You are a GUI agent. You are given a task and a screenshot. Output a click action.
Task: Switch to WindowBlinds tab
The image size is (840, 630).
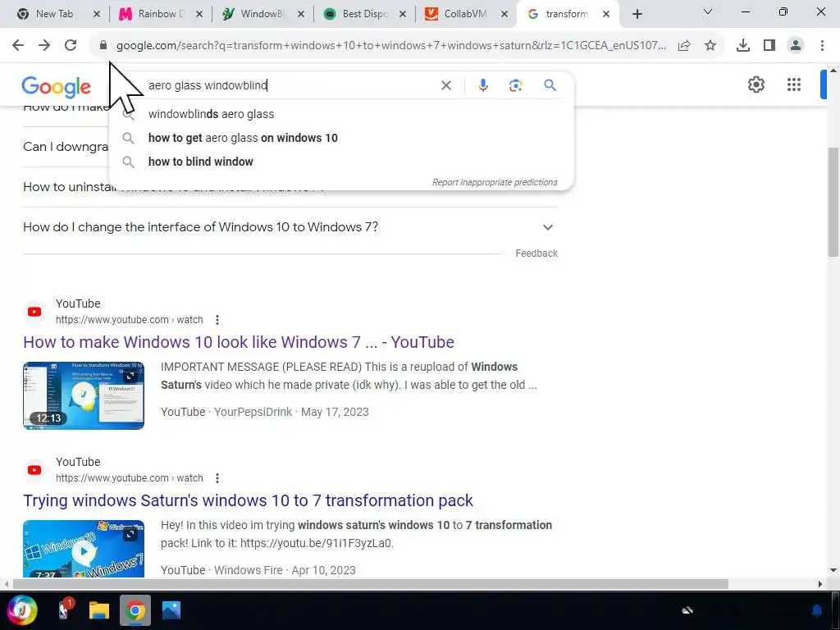(x=262, y=14)
